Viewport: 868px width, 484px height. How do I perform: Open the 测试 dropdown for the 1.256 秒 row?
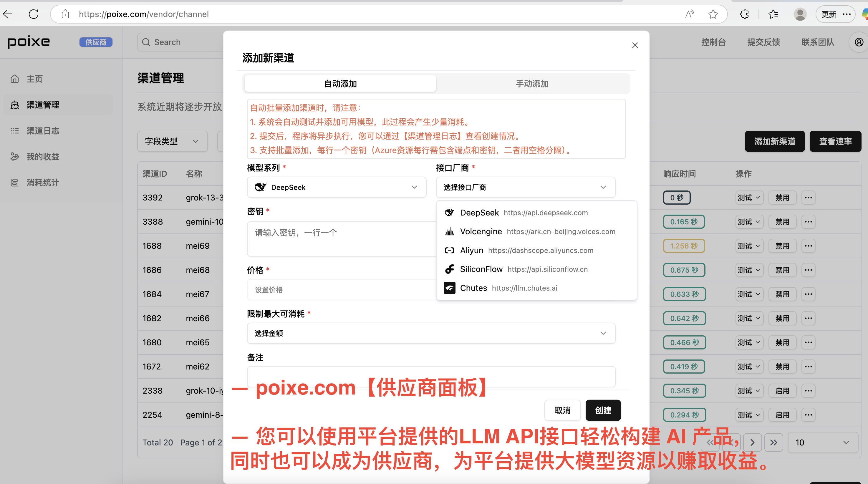[749, 246]
